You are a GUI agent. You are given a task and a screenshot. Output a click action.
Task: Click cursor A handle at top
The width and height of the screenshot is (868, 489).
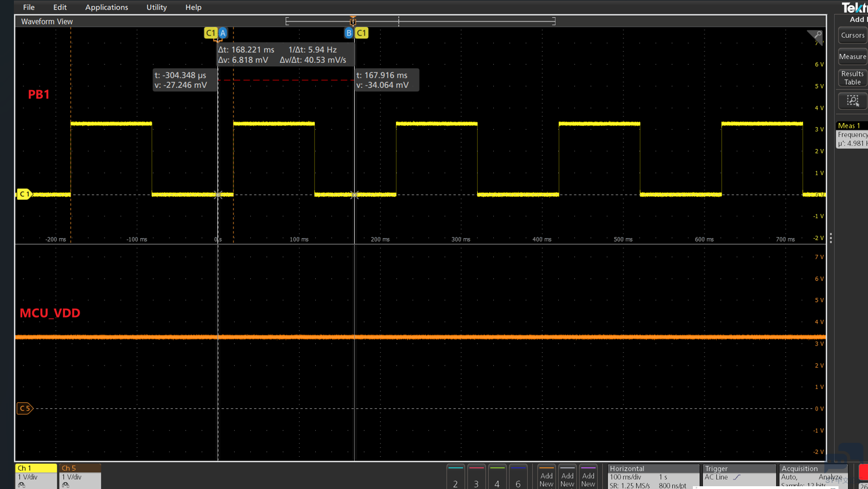click(223, 33)
